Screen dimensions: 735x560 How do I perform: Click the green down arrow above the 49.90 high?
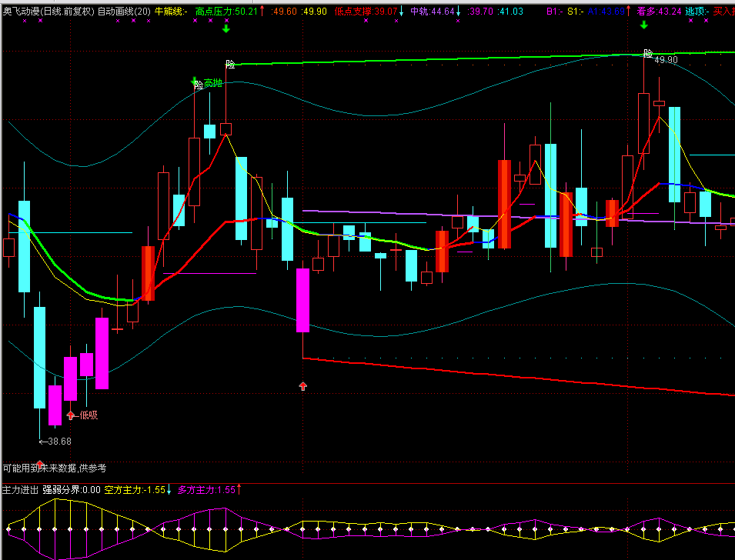(x=643, y=25)
